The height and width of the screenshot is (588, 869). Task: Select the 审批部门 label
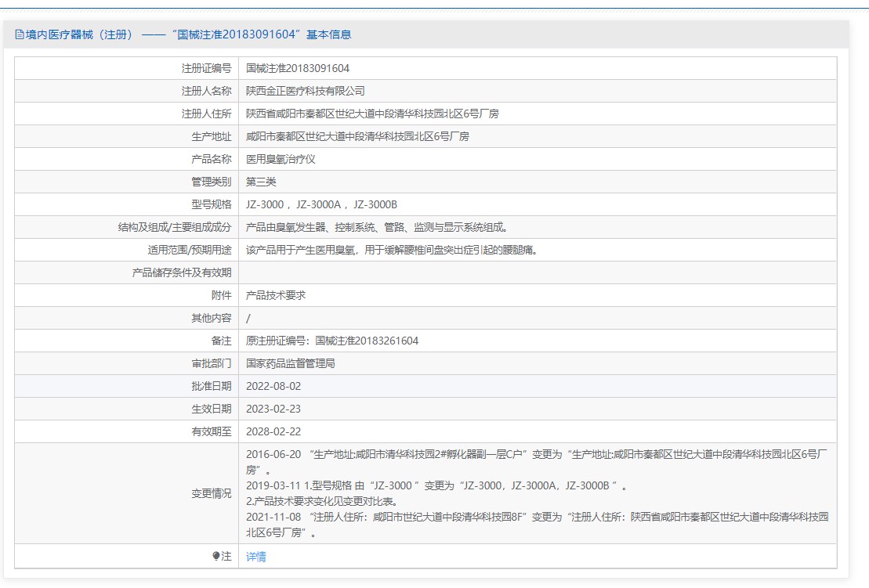coord(211,363)
